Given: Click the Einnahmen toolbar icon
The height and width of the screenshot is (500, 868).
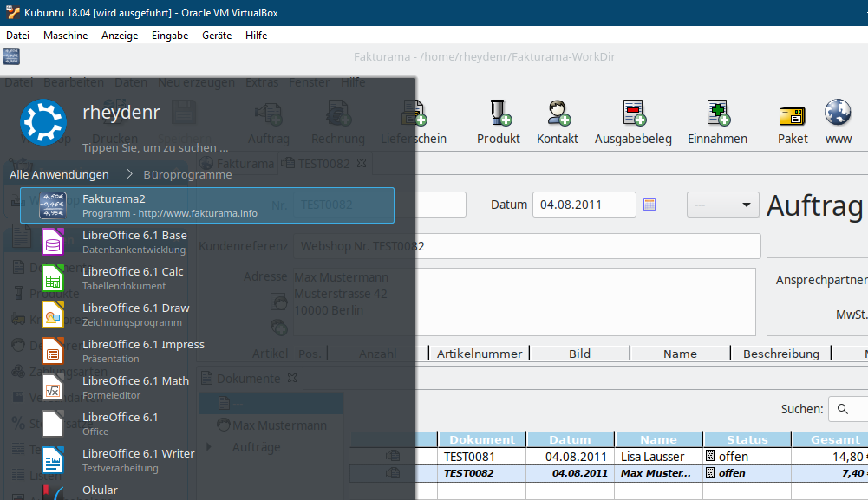Looking at the screenshot, I should tap(717, 122).
